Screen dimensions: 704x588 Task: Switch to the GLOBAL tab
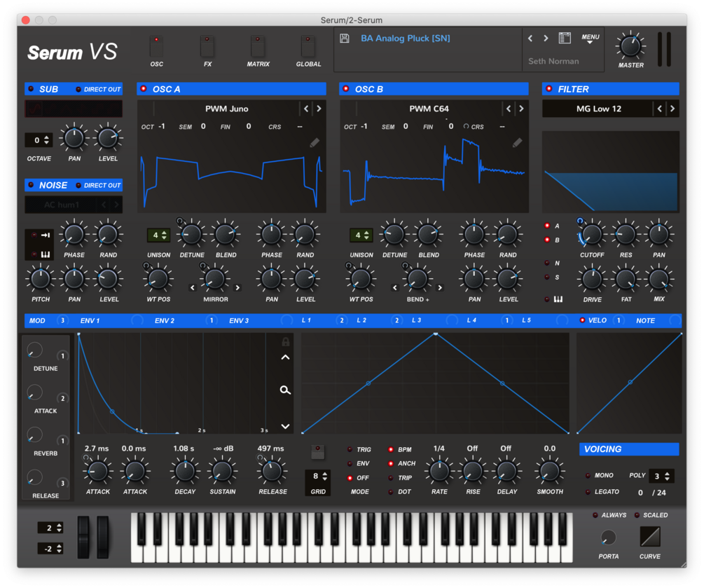pyautogui.click(x=308, y=46)
